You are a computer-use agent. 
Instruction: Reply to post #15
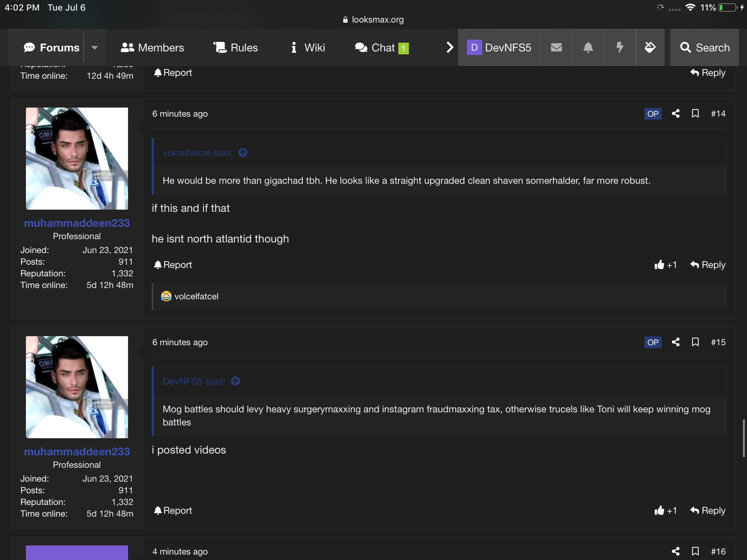click(708, 510)
